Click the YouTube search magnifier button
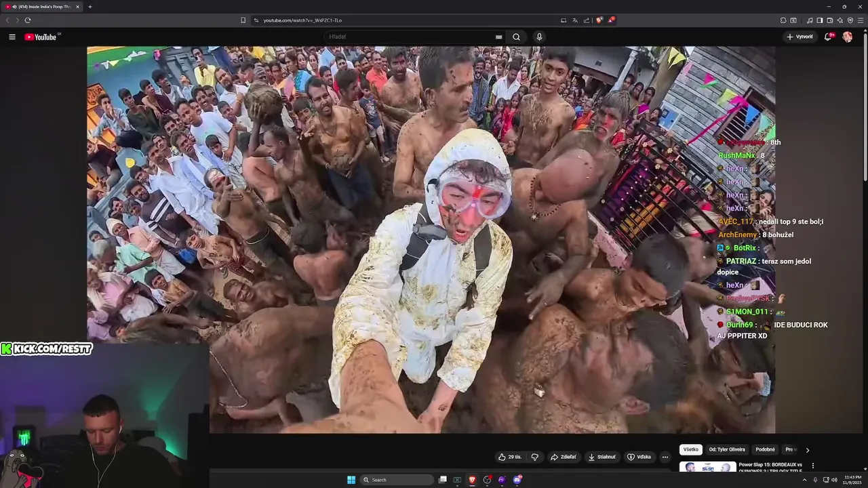 click(x=516, y=37)
